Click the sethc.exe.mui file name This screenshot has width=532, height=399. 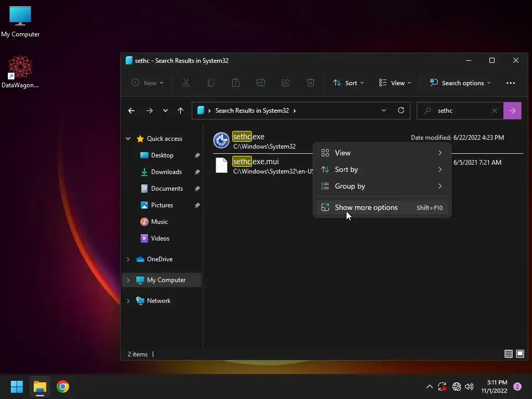tap(256, 162)
